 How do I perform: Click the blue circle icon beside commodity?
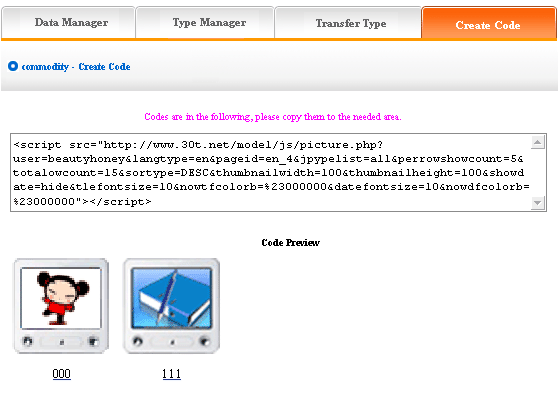(x=13, y=66)
